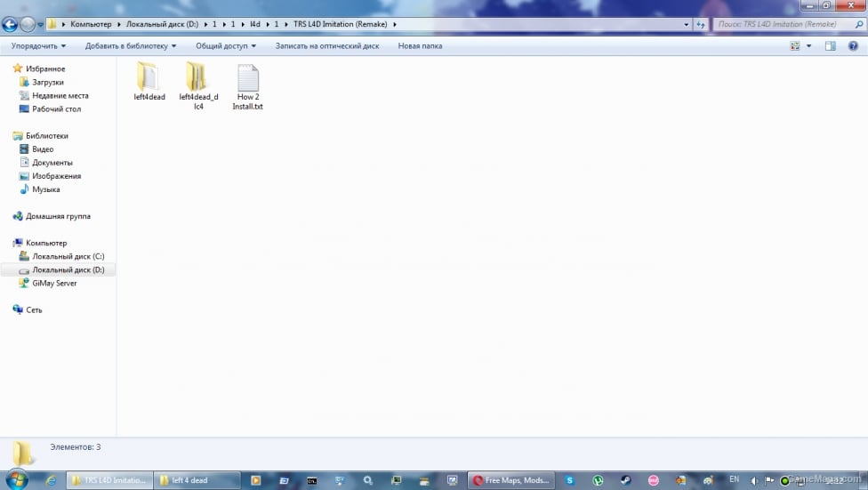
Task: Click the EN language indicator
Action: pos(734,479)
